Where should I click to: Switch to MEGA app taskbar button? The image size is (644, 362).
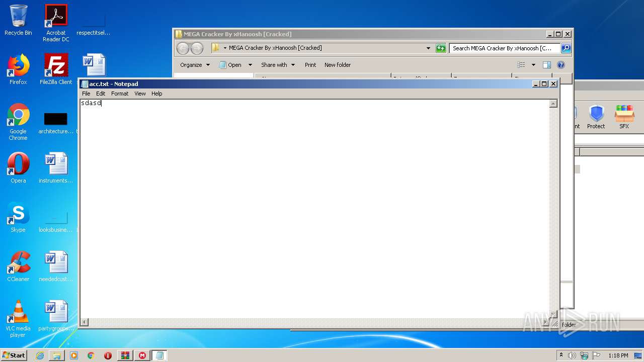[142, 355]
